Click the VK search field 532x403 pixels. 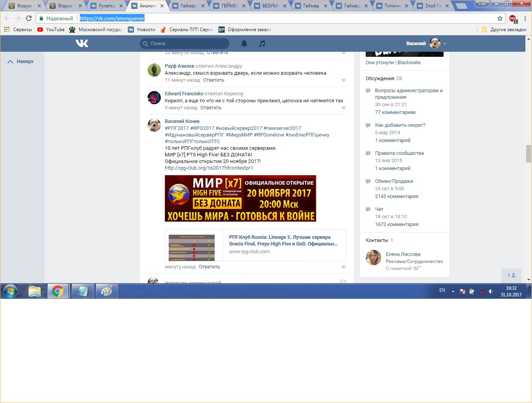(x=185, y=44)
